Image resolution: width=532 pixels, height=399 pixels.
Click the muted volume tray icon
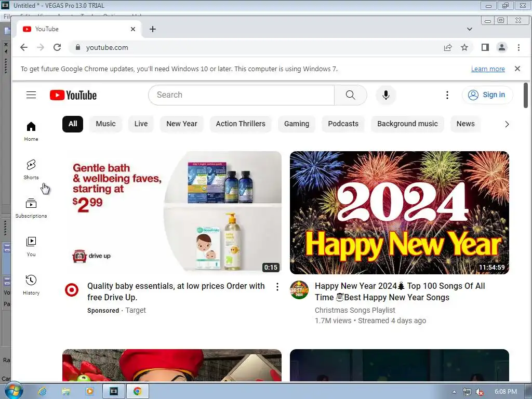pyautogui.click(x=480, y=392)
